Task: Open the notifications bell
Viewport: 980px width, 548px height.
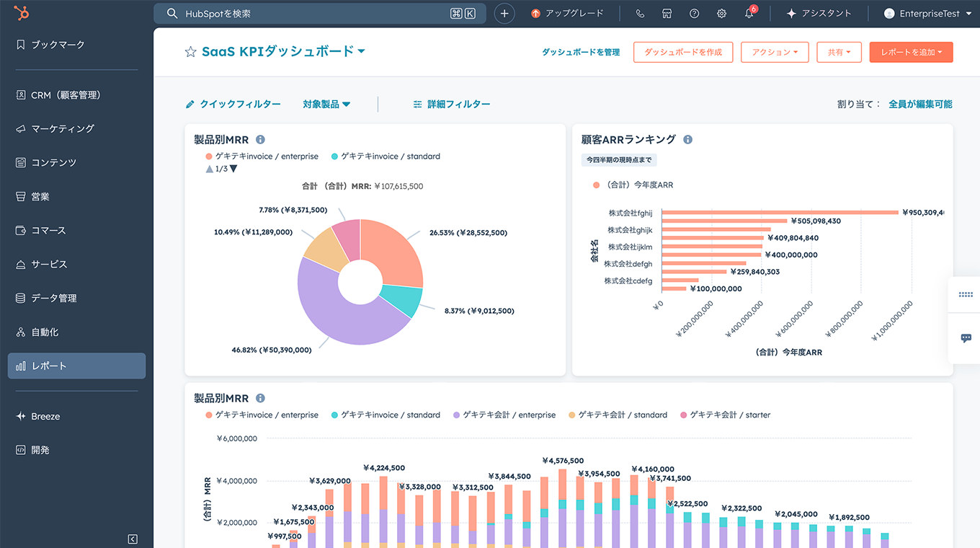Action: coord(749,14)
